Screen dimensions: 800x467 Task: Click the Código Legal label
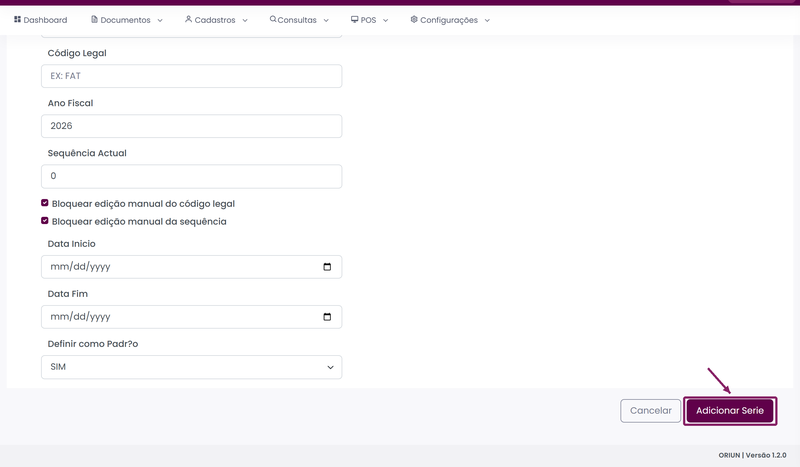pos(77,53)
